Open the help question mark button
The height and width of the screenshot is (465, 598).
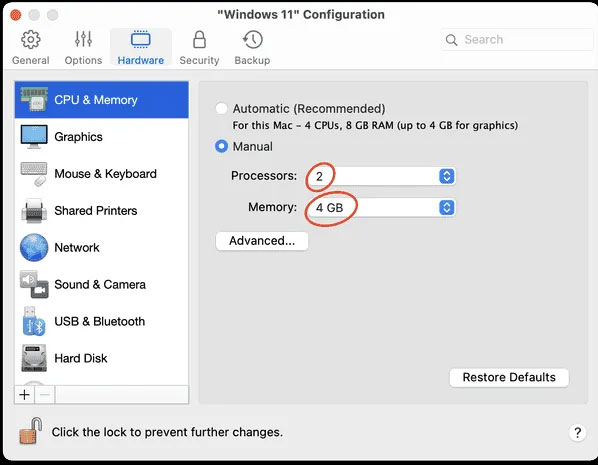(577, 433)
